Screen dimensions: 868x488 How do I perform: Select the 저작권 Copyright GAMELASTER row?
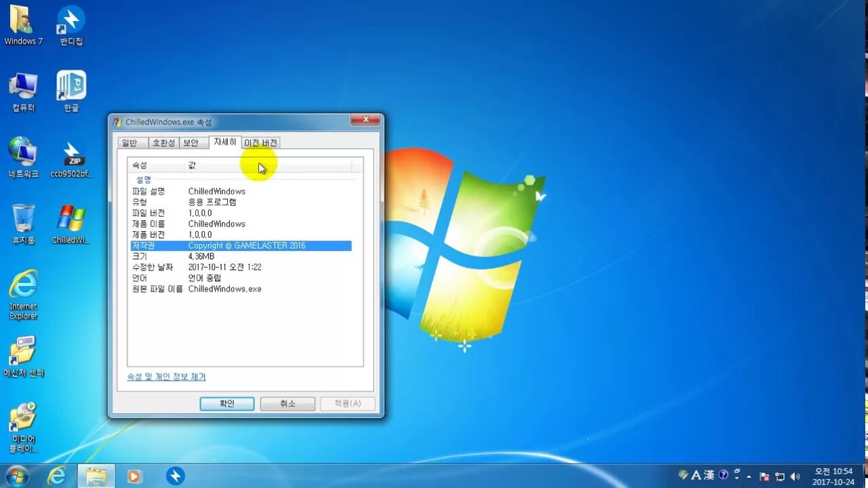241,245
